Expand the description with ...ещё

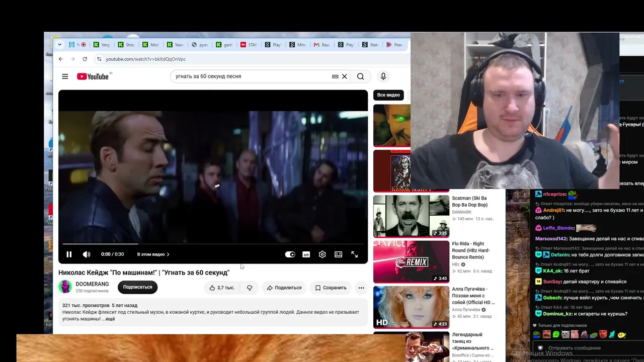click(x=108, y=319)
